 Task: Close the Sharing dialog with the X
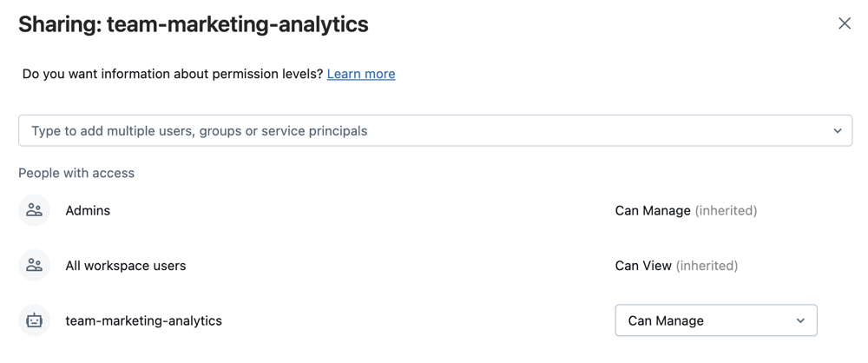coord(844,23)
